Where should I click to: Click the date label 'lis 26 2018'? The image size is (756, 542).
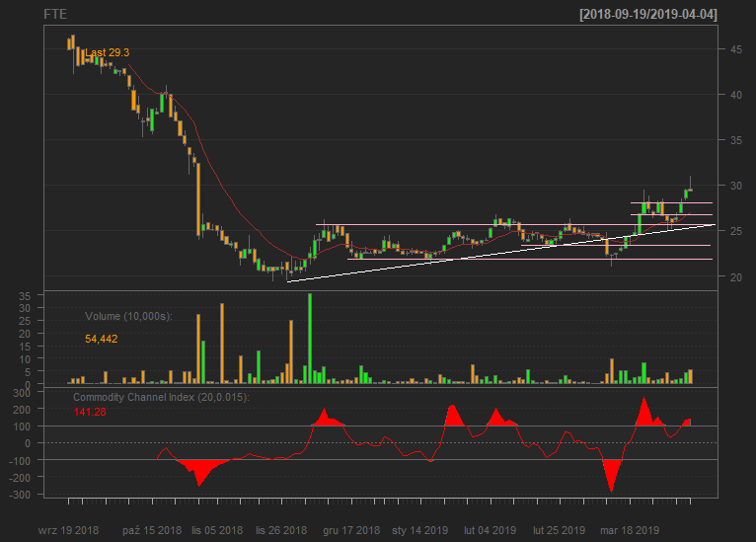281,530
